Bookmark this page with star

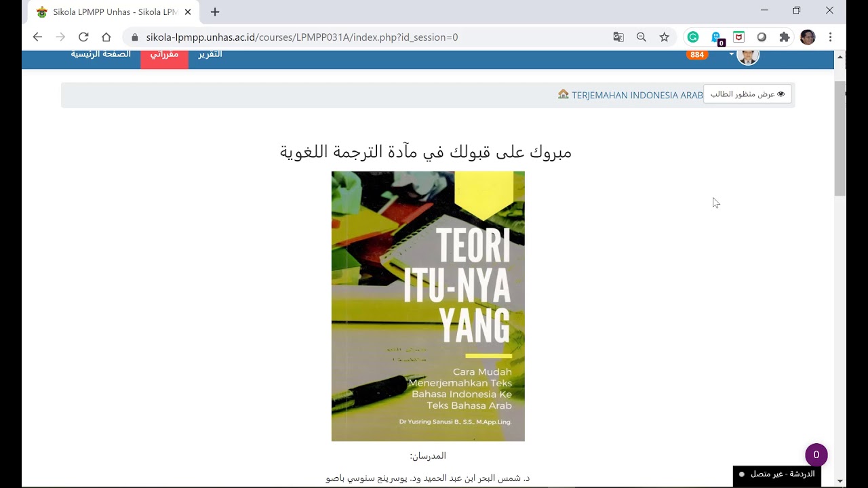(665, 37)
